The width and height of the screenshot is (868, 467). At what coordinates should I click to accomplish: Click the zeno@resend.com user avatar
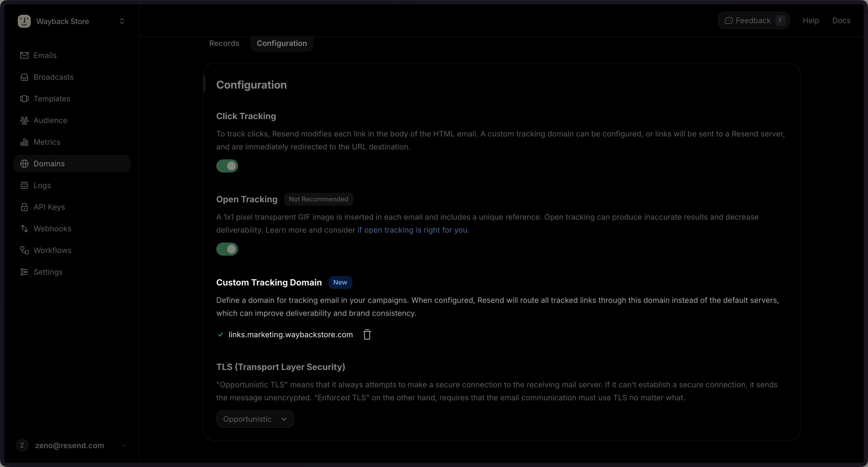(x=22, y=445)
